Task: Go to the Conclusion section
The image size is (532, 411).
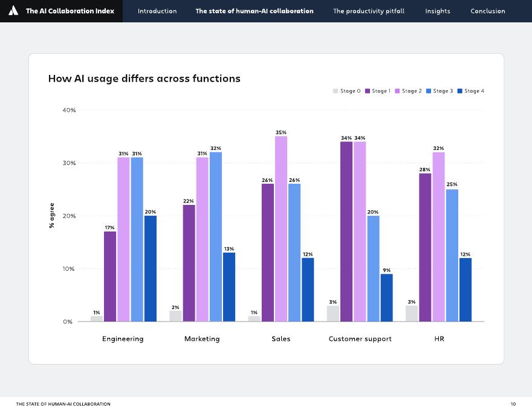Action: point(487,11)
